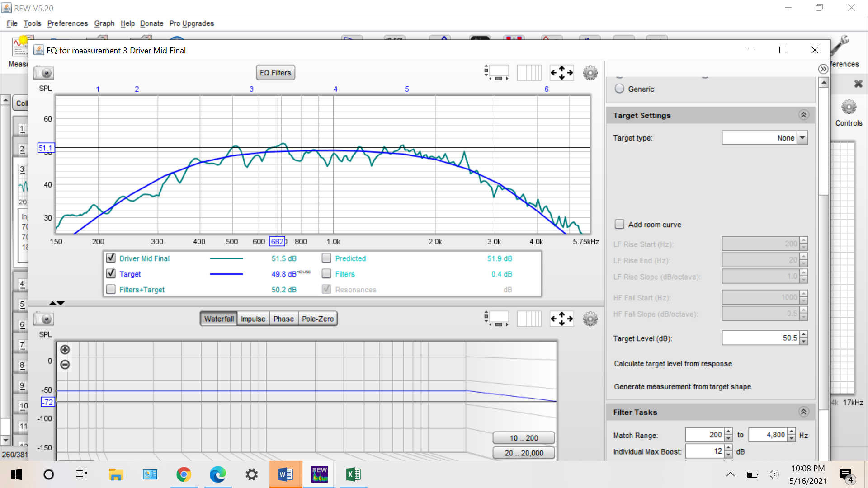Open Chrome from the taskbar
Viewport: 868px width, 488px height.
pos(184,474)
